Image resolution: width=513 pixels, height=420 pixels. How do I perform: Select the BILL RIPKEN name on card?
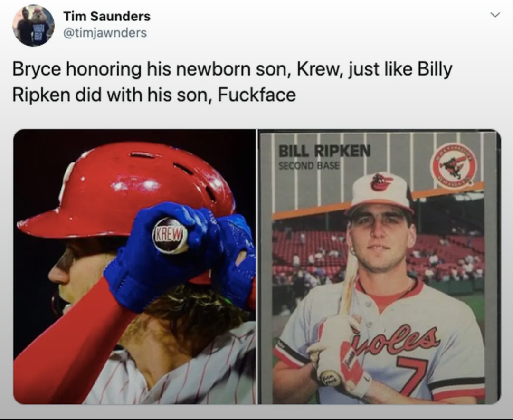324,151
